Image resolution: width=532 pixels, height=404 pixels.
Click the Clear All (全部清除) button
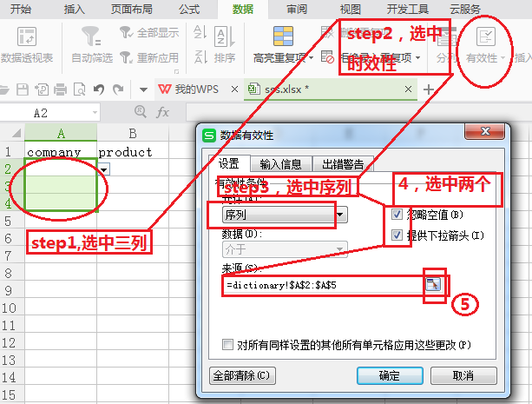tap(242, 375)
